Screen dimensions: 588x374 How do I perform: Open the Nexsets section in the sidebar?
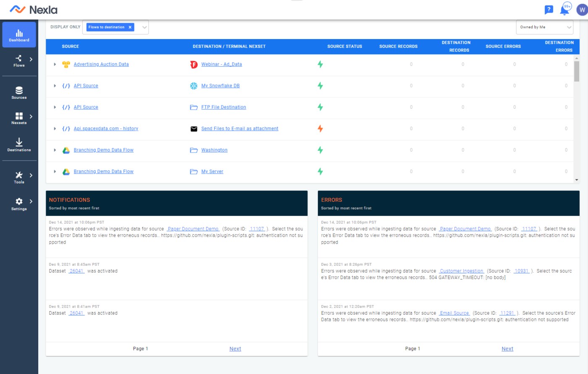(x=19, y=119)
